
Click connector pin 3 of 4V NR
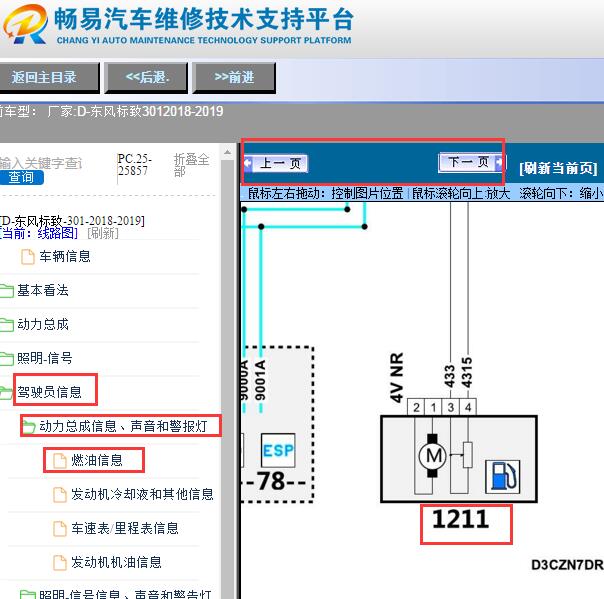coord(451,407)
